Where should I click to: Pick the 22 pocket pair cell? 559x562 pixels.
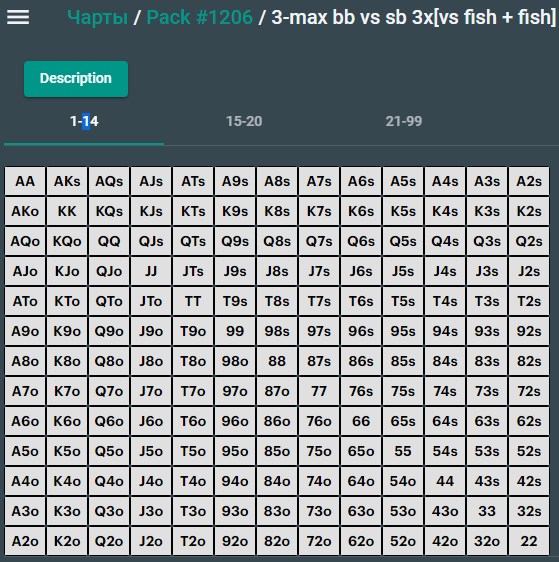pyautogui.click(x=529, y=541)
